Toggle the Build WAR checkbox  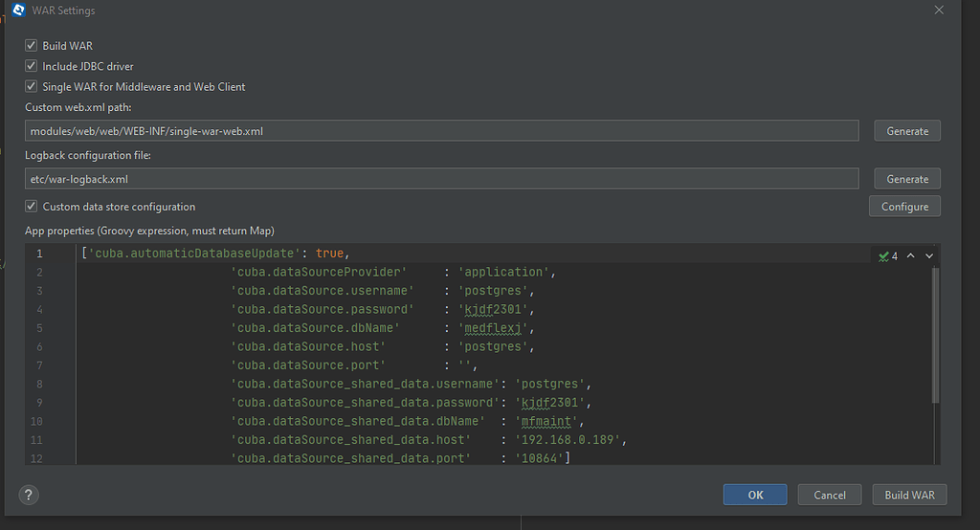32,46
